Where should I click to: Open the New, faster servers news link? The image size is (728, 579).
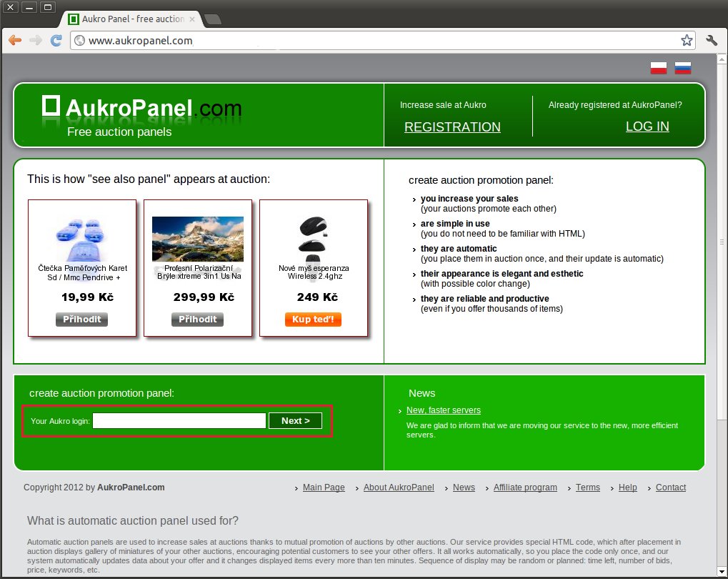pyautogui.click(x=444, y=410)
